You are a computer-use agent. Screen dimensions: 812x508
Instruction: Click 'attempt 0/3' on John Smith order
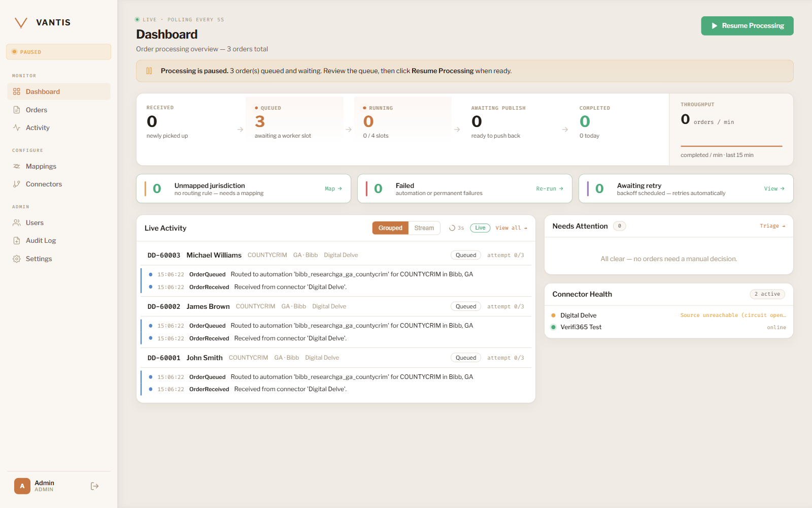pyautogui.click(x=505, y=358)
